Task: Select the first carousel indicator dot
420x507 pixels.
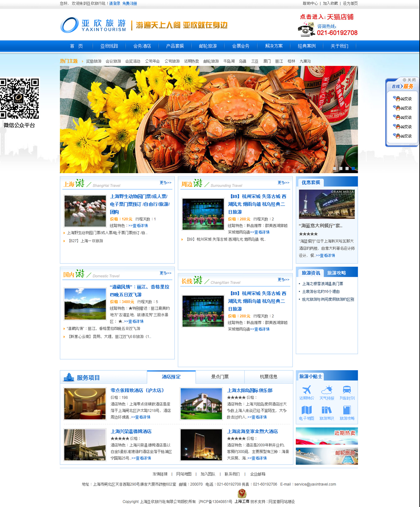Action: pyautogui.click(x=335, y=169)
